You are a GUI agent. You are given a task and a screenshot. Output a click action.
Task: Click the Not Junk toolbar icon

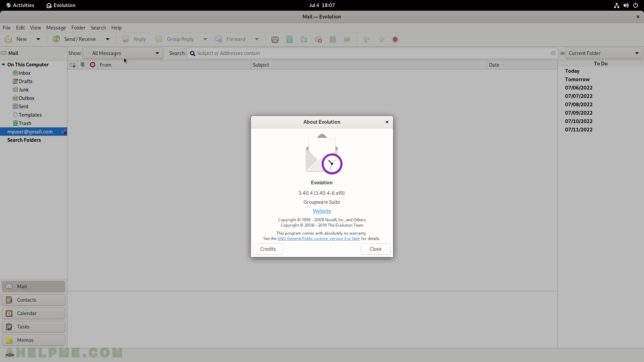tap(318, 39)
